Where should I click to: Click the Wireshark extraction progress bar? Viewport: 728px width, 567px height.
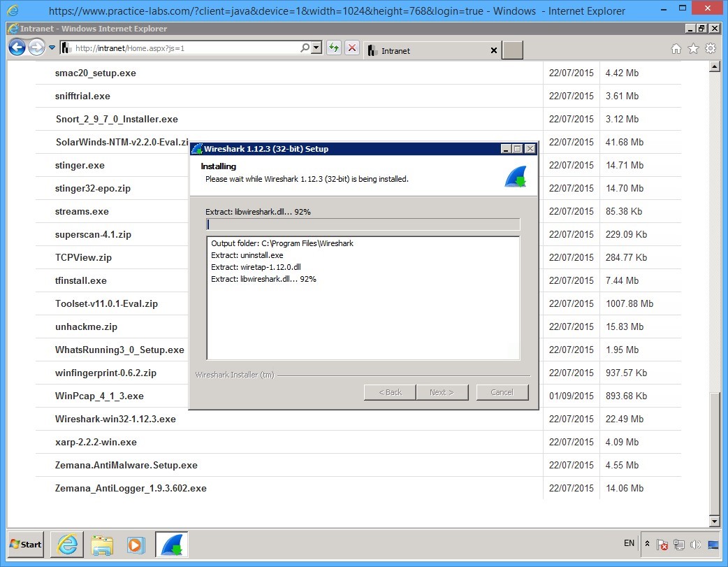363,224
